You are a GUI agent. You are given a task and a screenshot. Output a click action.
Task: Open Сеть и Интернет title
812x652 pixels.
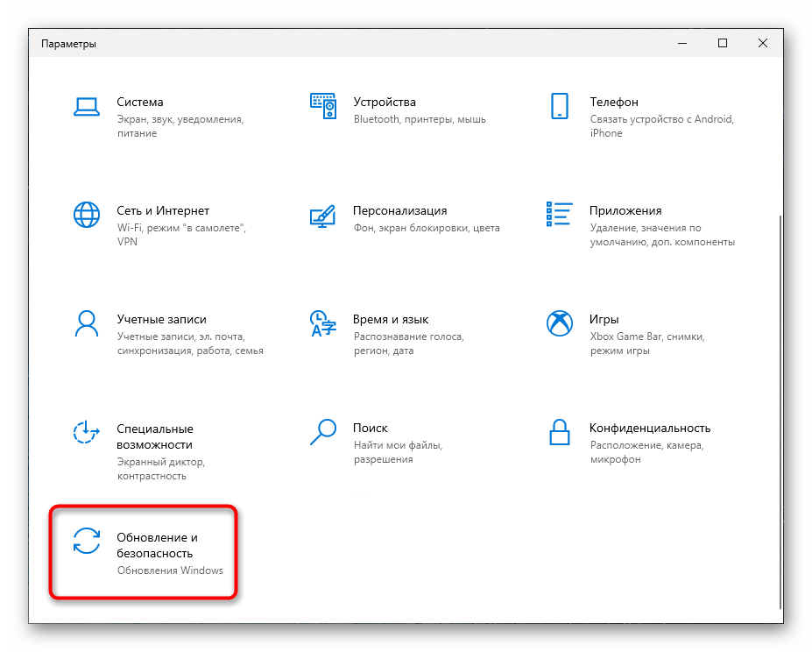coord(163,211)
